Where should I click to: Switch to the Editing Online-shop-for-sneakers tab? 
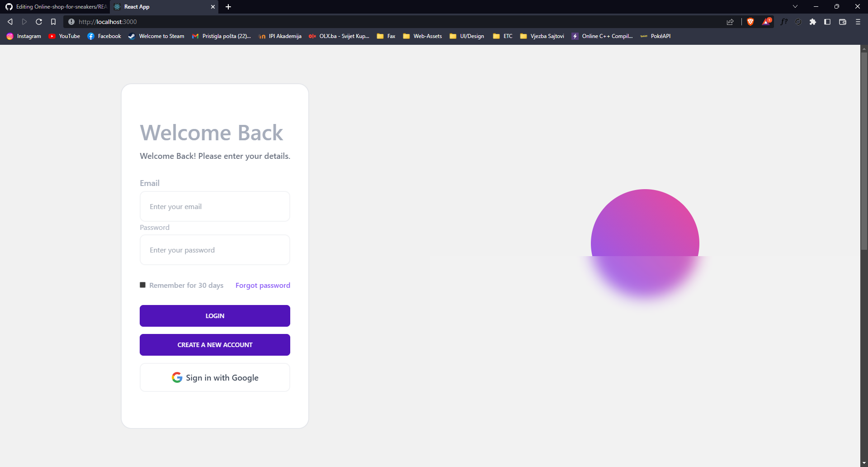pos(56,7)
